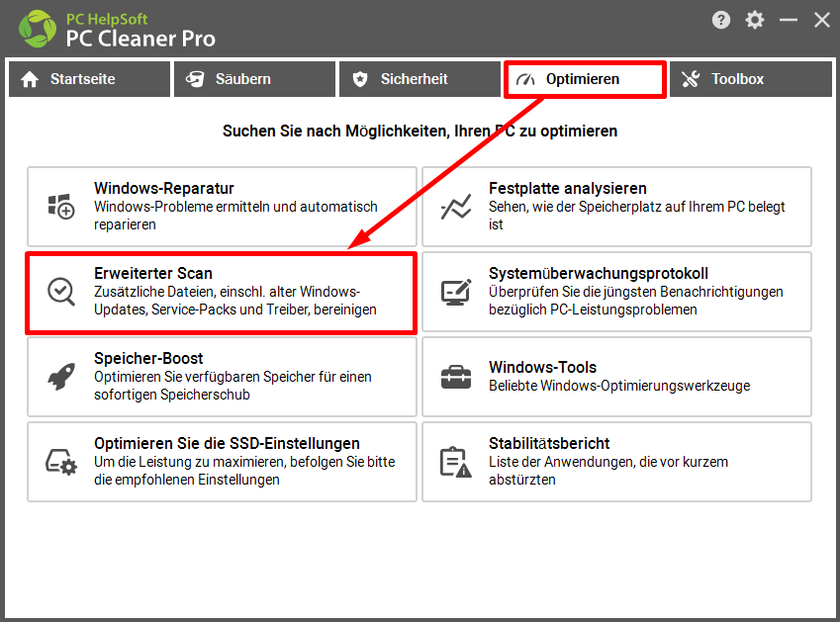Switch to the Säubern tab
Viewport: 840px width, 622px height.
tap(254, 79)
